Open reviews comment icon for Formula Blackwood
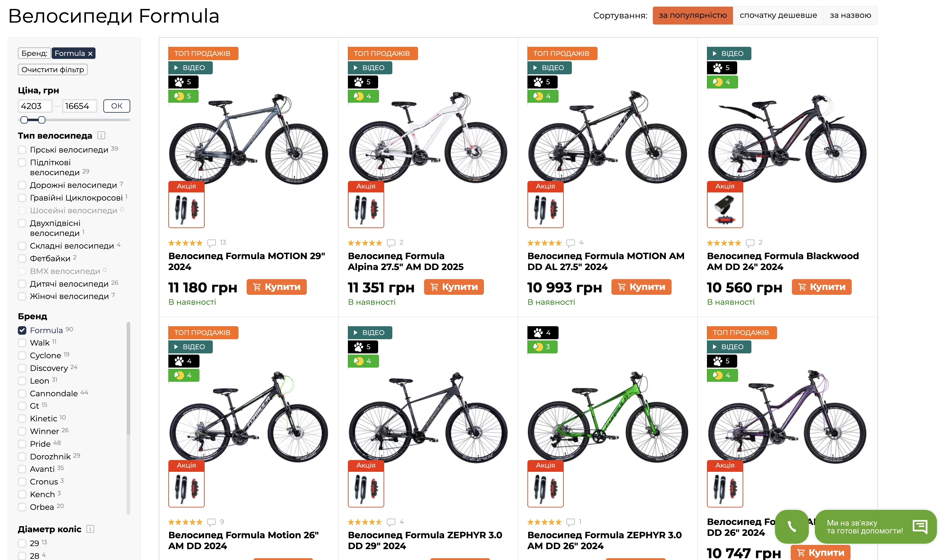The width and height of the screenshot is (940, 560). click(750, 243)
